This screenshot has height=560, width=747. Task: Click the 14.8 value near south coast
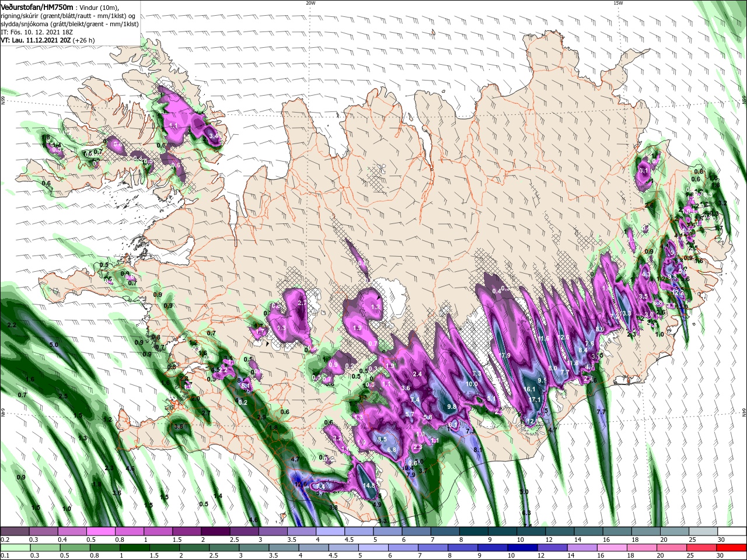368,485
